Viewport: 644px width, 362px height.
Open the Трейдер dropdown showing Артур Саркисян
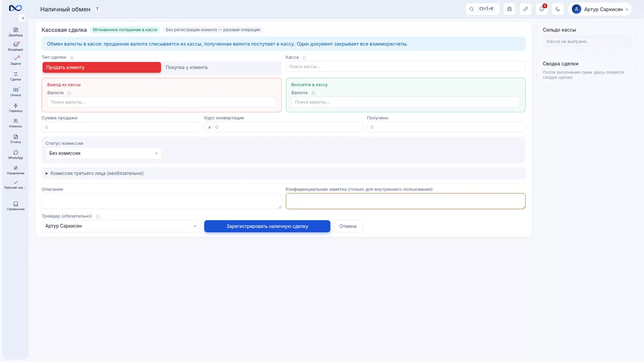[x=121, y=226]
